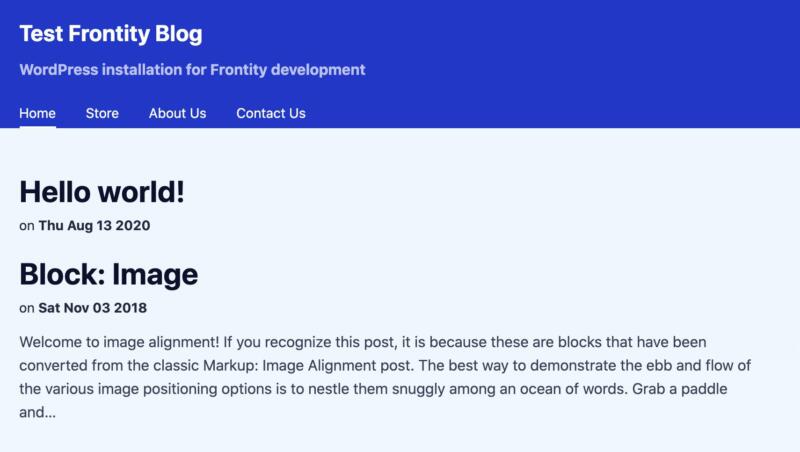Click the Thu Aug 13 2020 date
The width and height of the screenshot is (800, 452).
(x=94, y=226)
